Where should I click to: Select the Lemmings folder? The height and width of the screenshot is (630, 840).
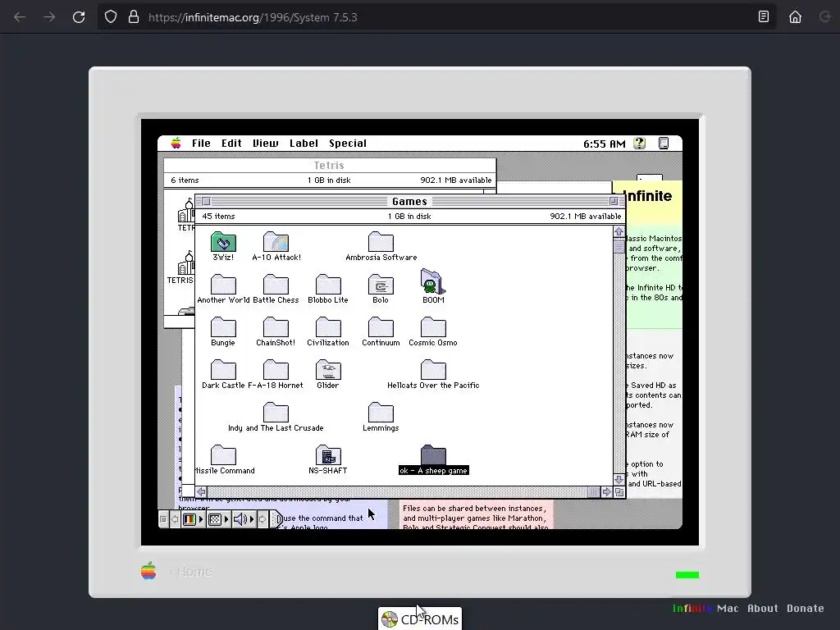click(x=381, y=413)
